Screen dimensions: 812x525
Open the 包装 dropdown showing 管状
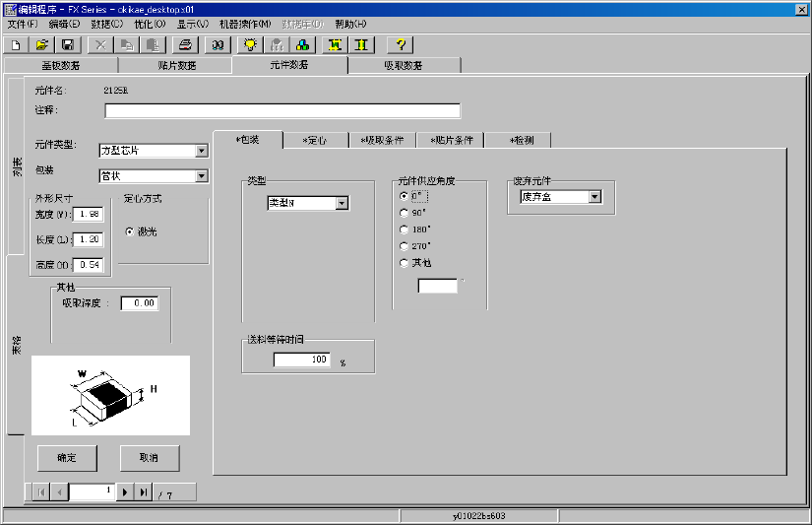click(x=202, y=176)
